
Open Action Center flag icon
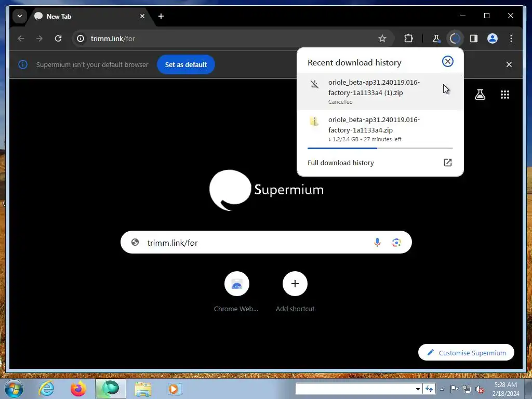454,389
